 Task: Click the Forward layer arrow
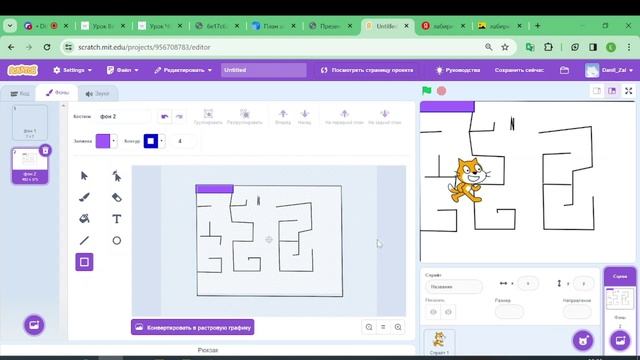283,116
